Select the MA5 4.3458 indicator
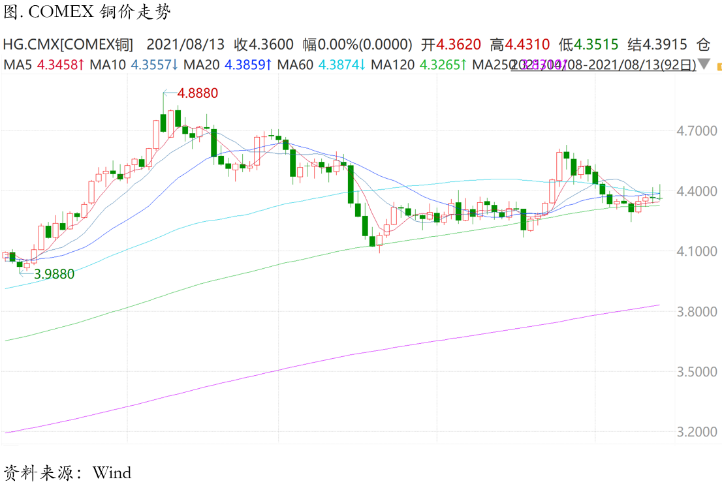 [44, 64]
